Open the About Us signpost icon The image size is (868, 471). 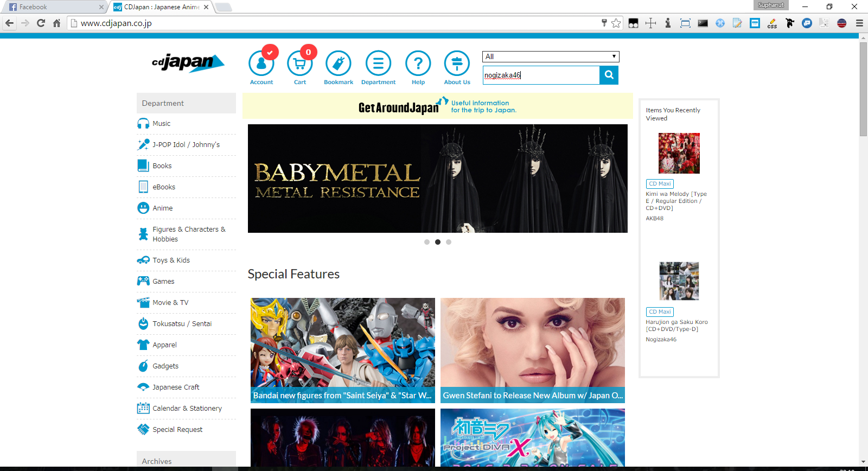pos(457,64)
